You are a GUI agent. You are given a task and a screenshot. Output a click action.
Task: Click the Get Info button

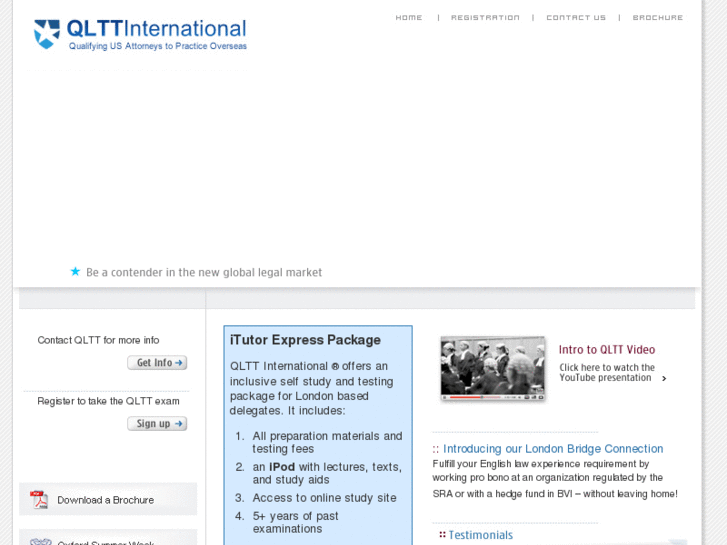(x=157, y=363)
